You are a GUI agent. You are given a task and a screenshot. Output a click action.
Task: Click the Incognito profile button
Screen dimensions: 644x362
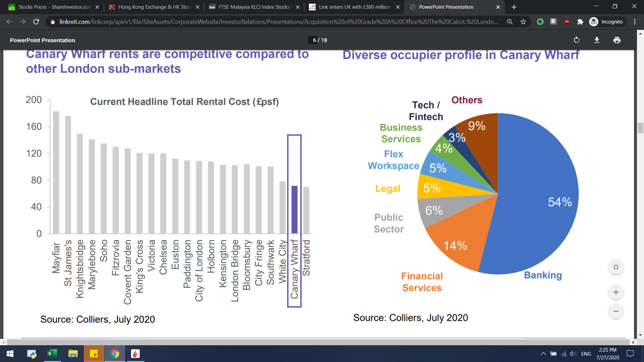(607, 22)
